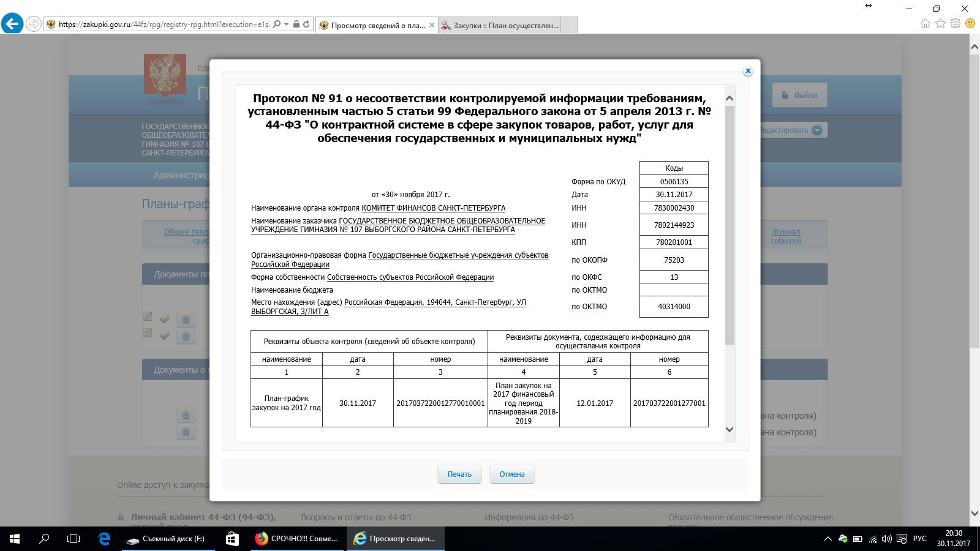Switch to the 'Просмотр сведений о пла...' tab

pos(377,25)
